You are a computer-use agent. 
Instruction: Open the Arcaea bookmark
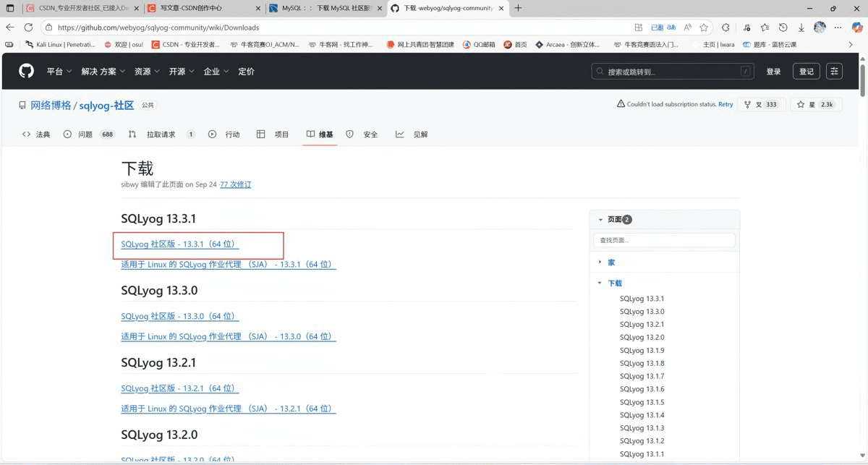click(568, 44)
